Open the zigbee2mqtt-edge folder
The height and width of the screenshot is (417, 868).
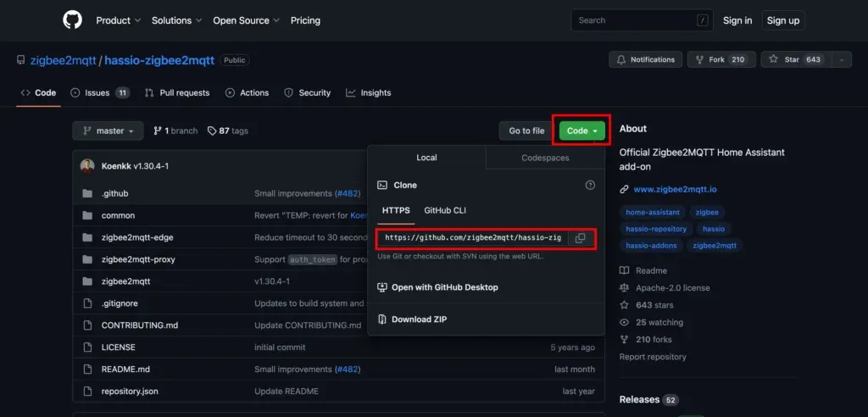(x=137, y=237)
